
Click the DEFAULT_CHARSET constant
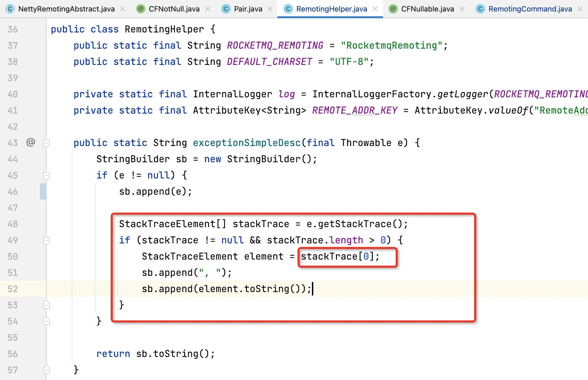tap(269, 62)
